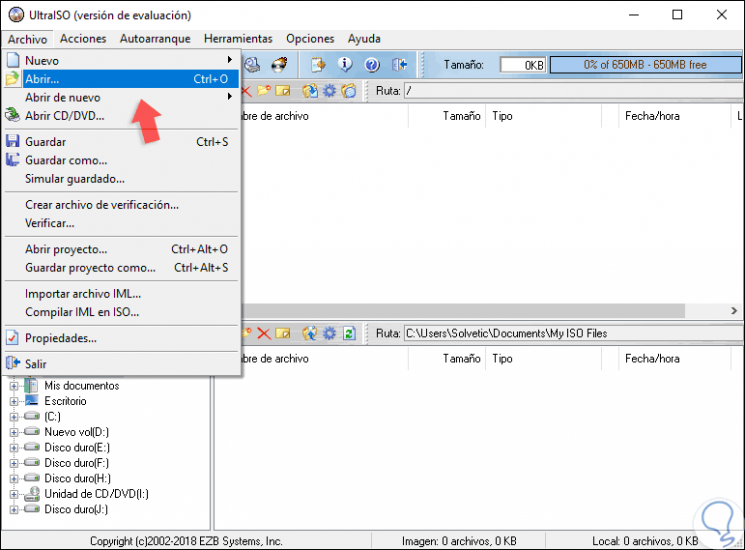Image resolution: width=745 pixels, height=550 pixels.
Task: Click the convert image format icon
Action: [x=318, y=65]
